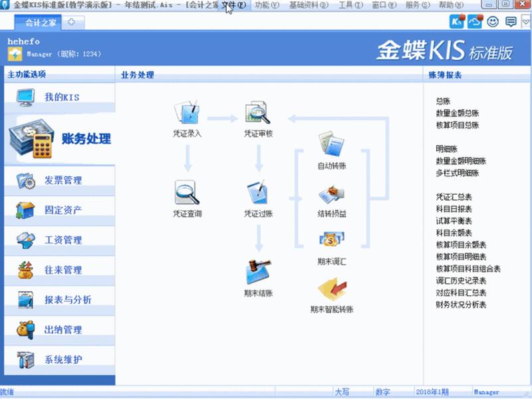Click 大写 indicator in status bar
The height and width of the screenshot is (399, 532).
point(342,392)
